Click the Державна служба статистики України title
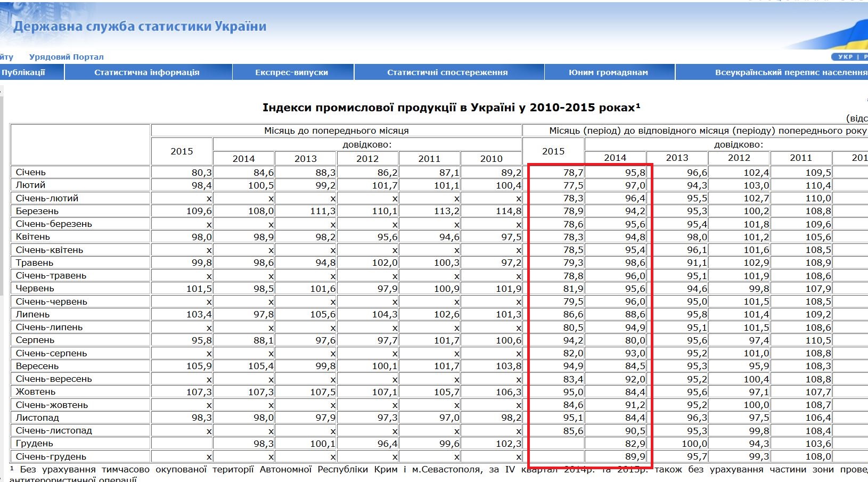 (x=140, y=27)
